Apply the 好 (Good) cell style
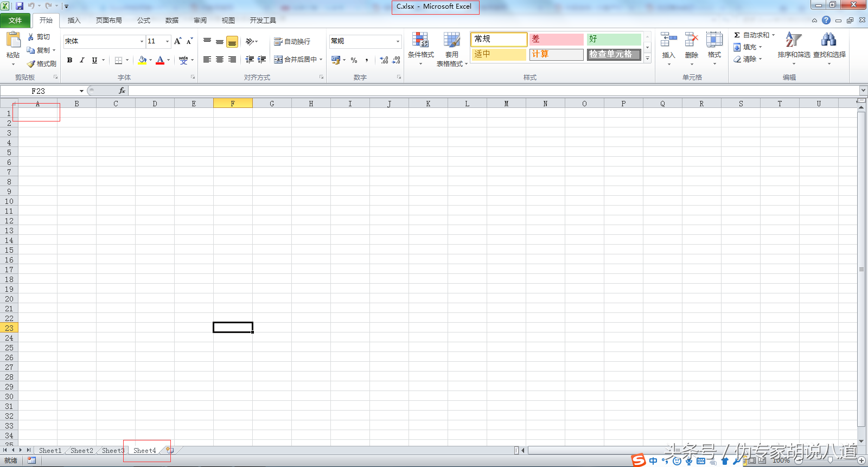The height and width of the screenshot is (467, 868). [x=614, y=39]
